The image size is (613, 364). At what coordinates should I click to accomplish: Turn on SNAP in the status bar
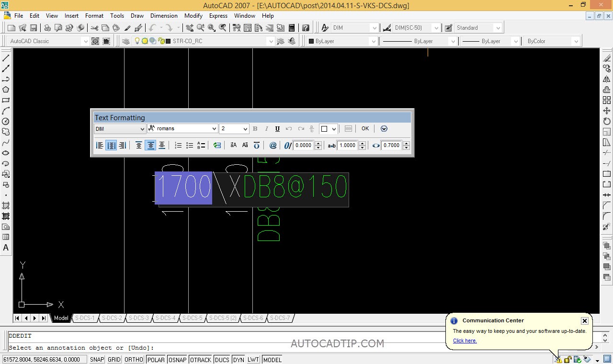[x=97, y=359]
